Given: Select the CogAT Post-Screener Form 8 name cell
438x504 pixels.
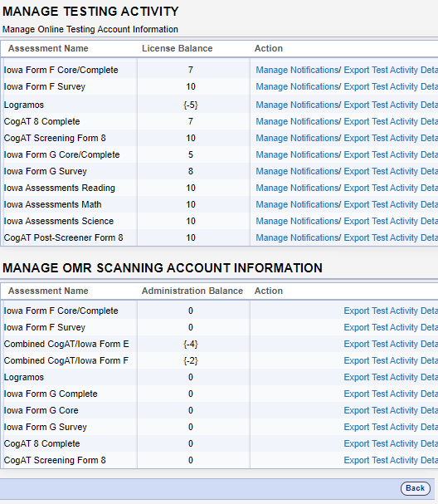Looking at the screenshot, I should pos(64,237).
